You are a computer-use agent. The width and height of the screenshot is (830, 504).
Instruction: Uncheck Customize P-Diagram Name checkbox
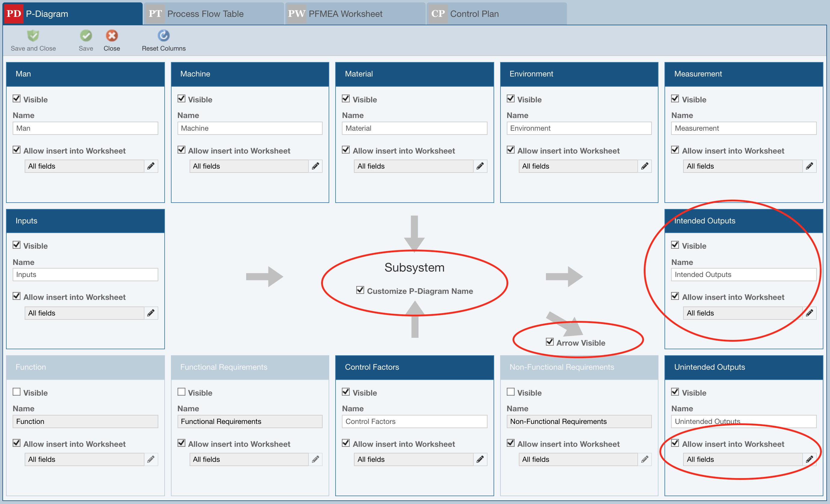pos(360,290)
